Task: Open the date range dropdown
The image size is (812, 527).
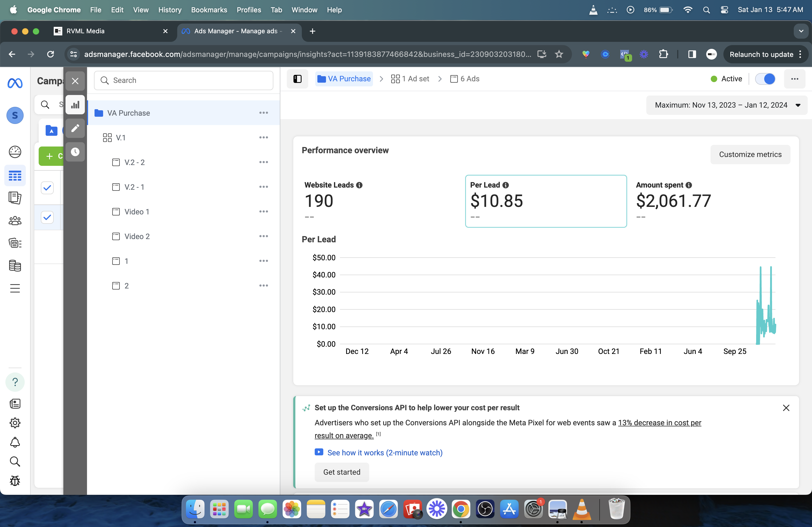Action: click(x=727, y=105)
